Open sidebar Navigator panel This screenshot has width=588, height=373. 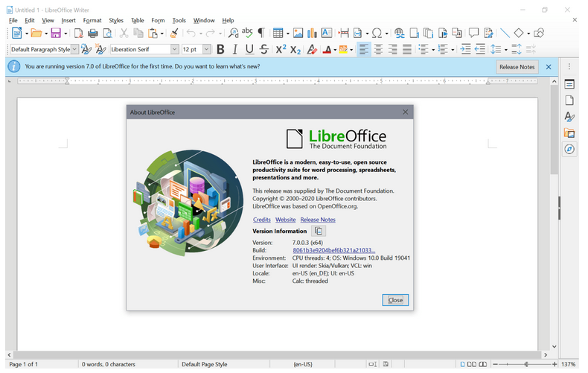pos(569,149)
